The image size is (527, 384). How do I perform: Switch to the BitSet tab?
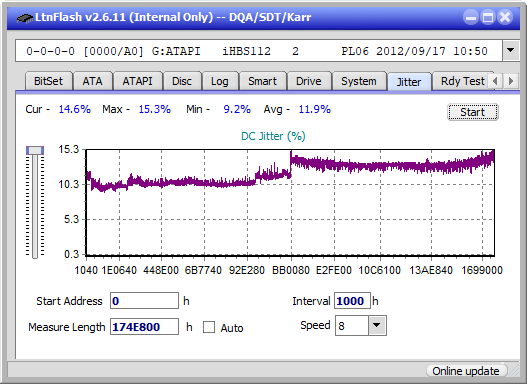(48, 81)
